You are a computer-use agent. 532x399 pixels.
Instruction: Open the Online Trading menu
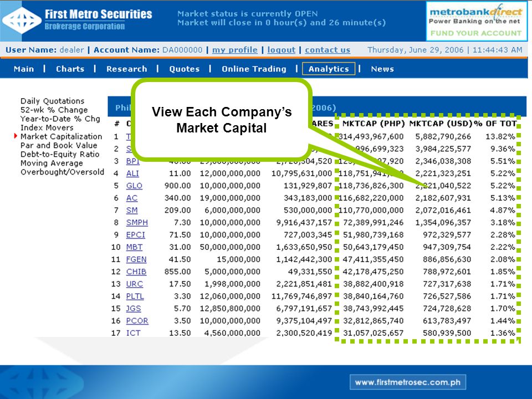tap(254, 69)
